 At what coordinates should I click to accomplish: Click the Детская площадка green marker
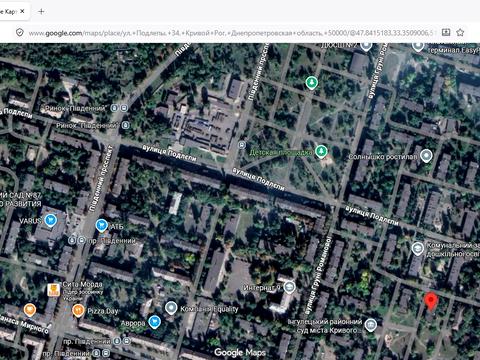tap(321, 151)
